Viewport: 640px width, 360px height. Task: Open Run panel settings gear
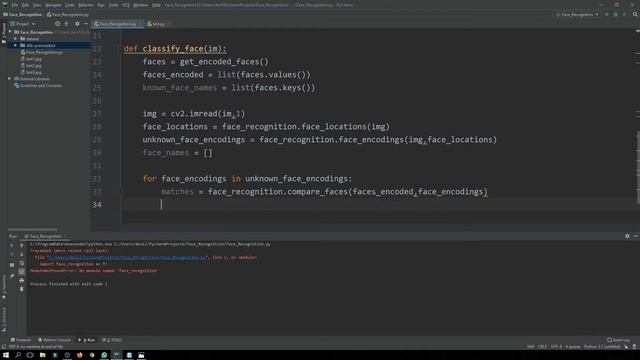click(x=627, y=236)
